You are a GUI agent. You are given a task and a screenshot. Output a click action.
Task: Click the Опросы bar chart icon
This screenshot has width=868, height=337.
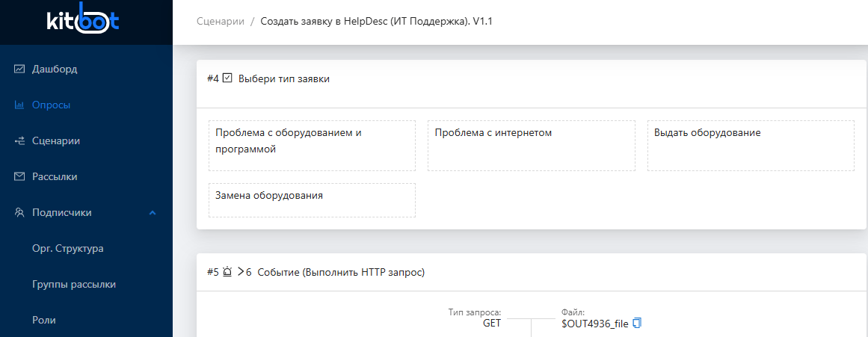pyautogui.click(x=20, y=105)
